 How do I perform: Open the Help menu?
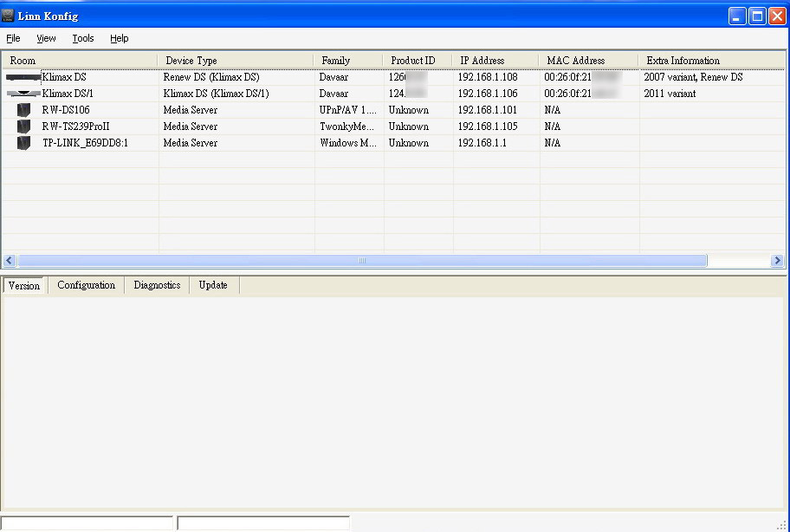pyautogui.click(x=120, y=38)
